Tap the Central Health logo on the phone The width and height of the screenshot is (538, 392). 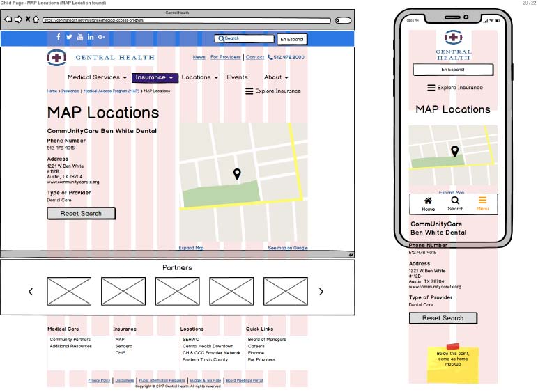(454, 45)
